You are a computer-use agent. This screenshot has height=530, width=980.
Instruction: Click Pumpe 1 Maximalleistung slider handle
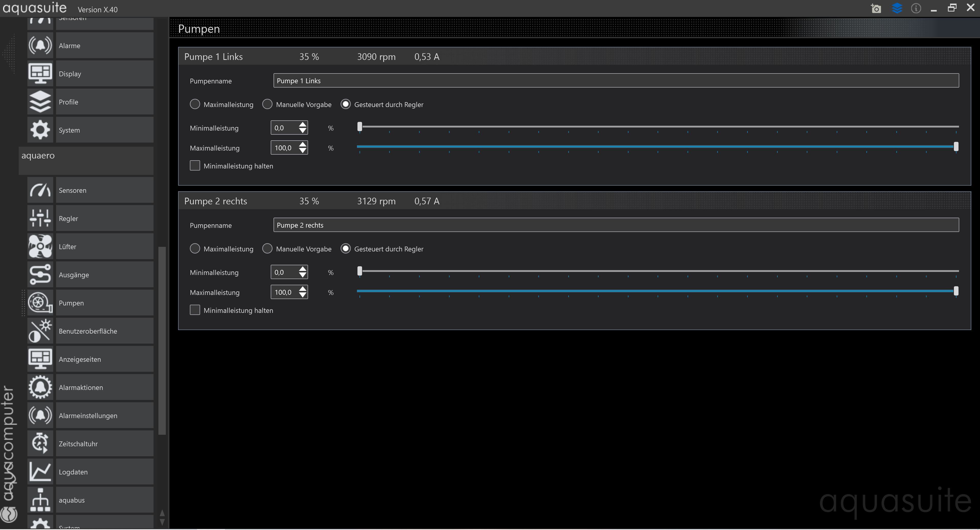pos(956,147)
